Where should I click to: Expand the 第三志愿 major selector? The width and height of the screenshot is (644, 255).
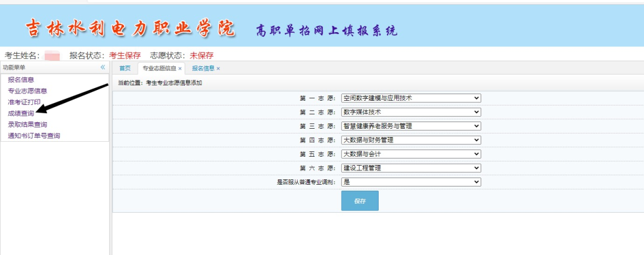coord(410,126)
